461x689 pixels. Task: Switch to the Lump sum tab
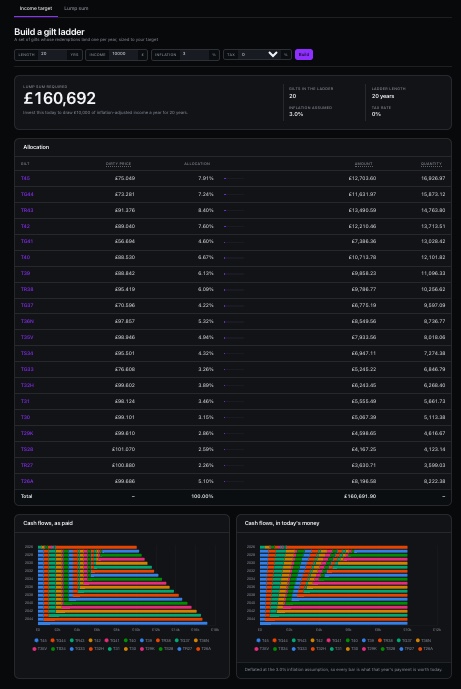coord(76,8)
